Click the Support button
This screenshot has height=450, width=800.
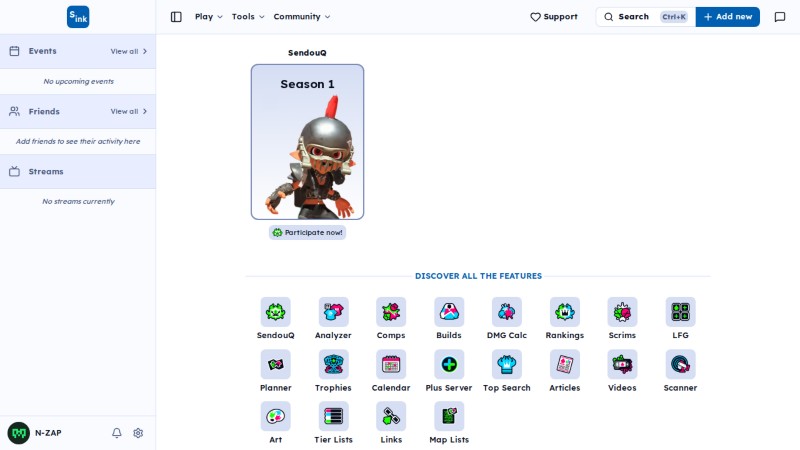tap(554, 17)
